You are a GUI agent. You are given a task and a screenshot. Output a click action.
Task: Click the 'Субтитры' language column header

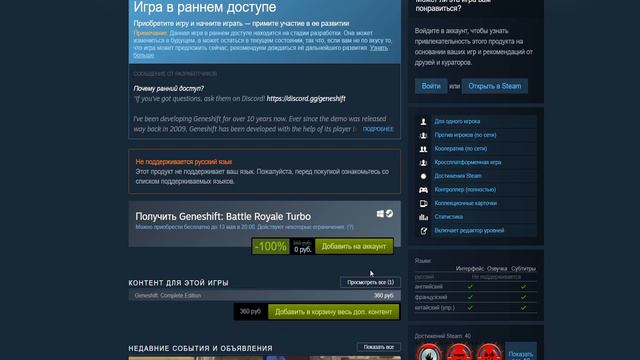click(x=523, y=269)
